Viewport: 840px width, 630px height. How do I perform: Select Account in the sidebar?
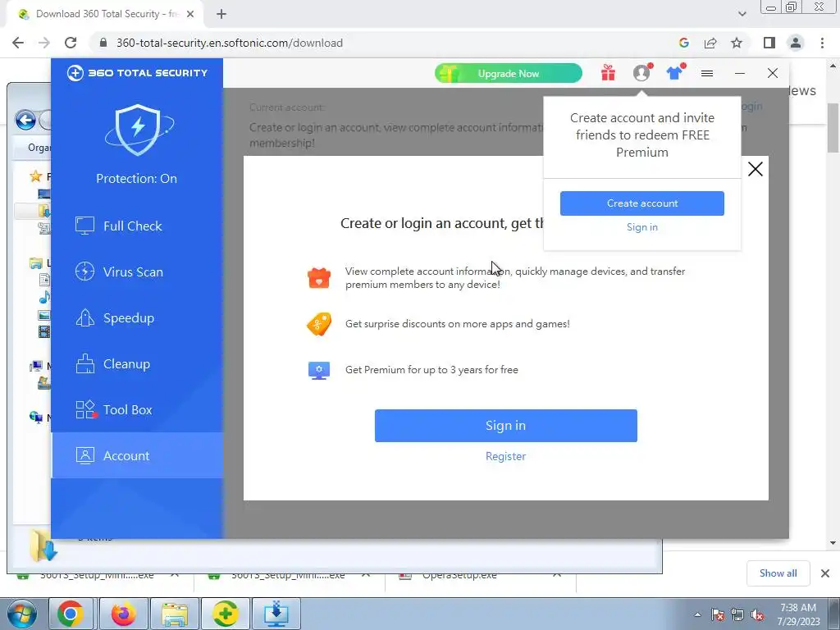pos(137,455)
